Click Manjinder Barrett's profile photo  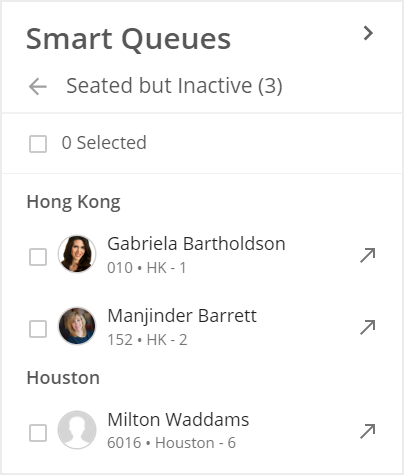(x=77, y=326)
